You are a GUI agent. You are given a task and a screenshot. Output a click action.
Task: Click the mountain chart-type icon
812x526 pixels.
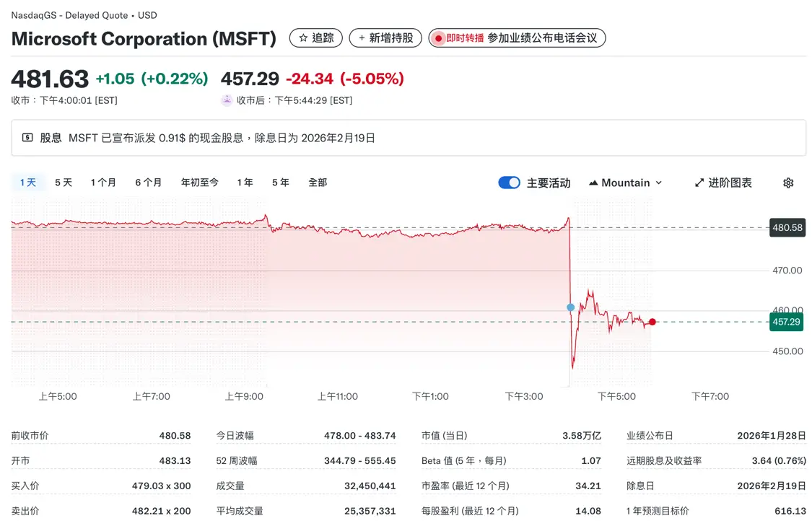point(594,183)
